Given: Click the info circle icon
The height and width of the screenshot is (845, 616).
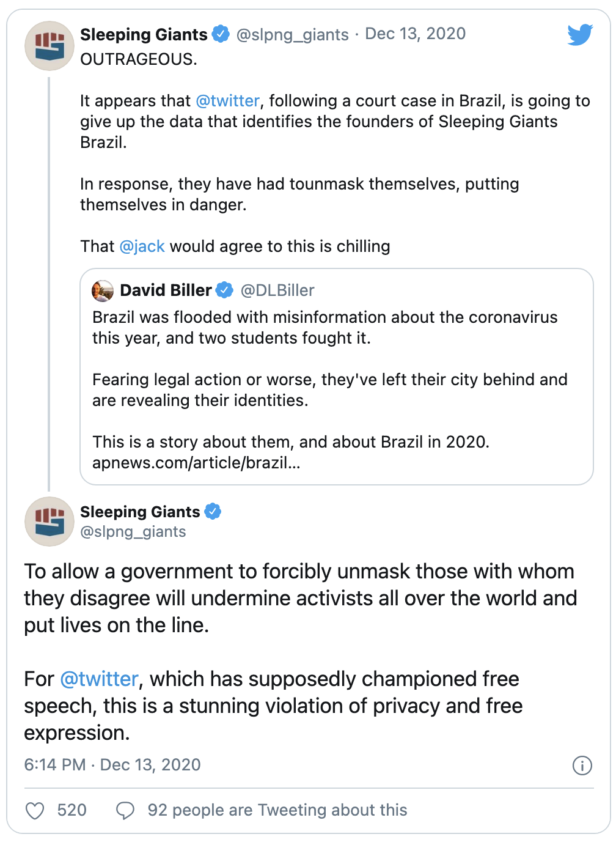Looking at the screenshot, I should coord(582,765).
